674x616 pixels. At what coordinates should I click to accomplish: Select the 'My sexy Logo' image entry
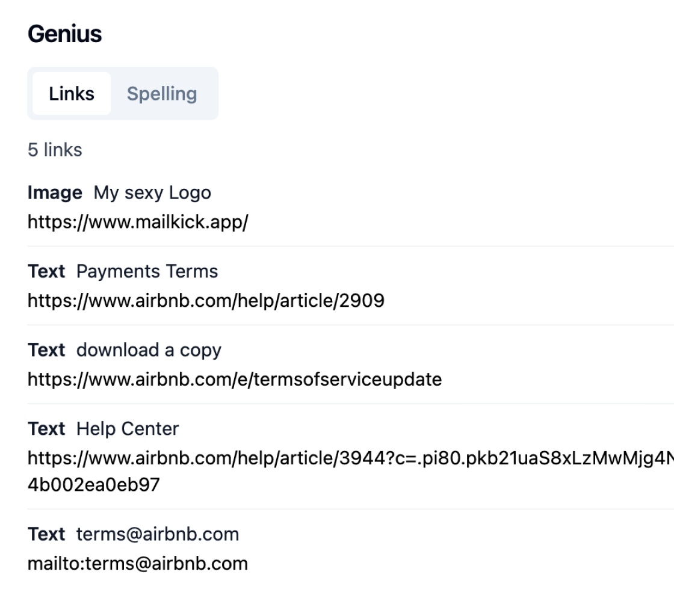click(x=152, y=192)
